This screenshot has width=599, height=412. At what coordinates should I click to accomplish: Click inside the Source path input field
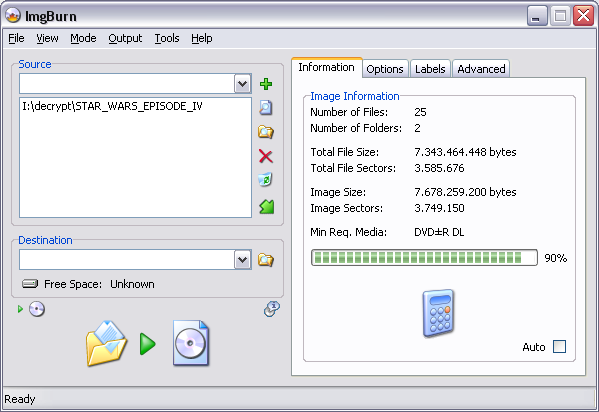point(127,84)
